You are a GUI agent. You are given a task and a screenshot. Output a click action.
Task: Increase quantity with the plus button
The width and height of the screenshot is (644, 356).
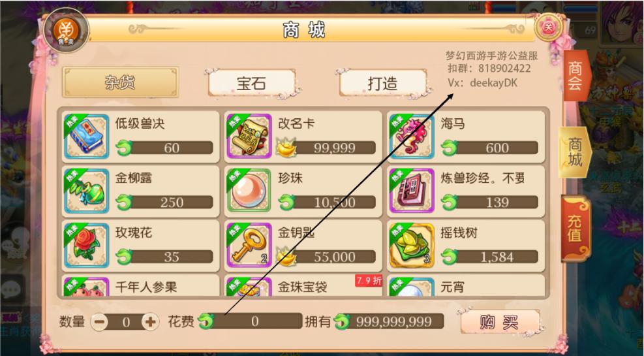150,322
